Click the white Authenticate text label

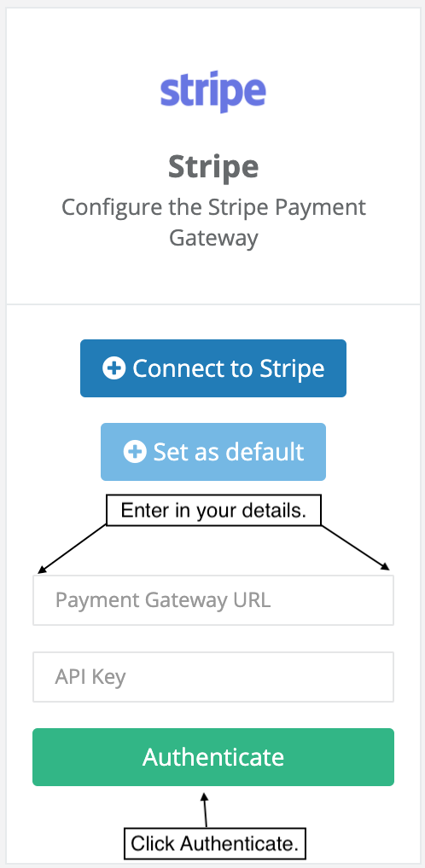coord(213,757)
